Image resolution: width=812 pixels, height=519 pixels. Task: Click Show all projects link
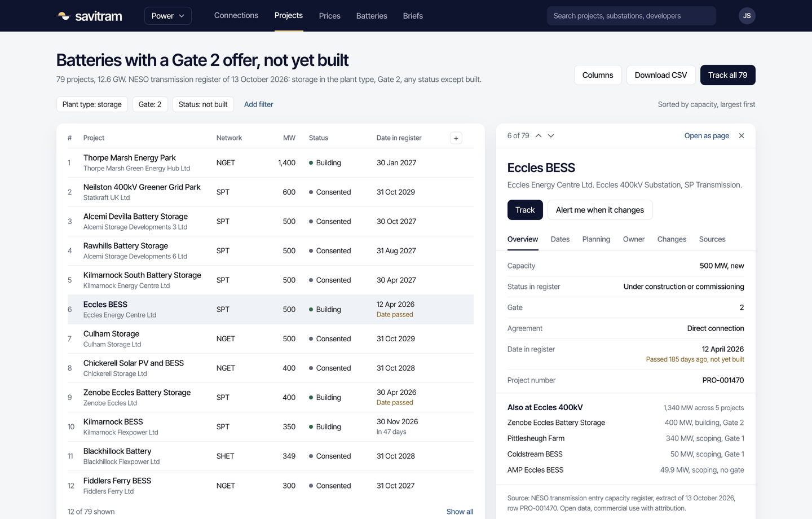(460, 512)
